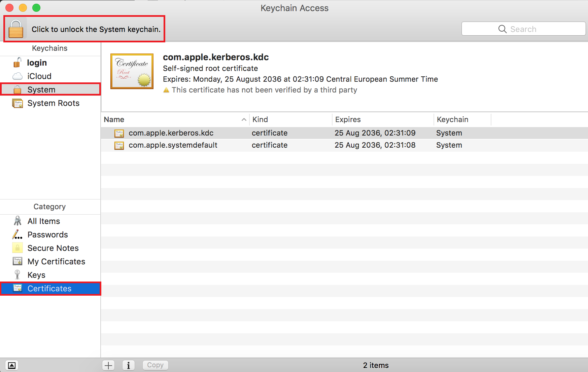This screenshot has width=588, height=372.
Task: Click the com.apple.kerberos.kdc heading title
Action: tap(216, 57)
